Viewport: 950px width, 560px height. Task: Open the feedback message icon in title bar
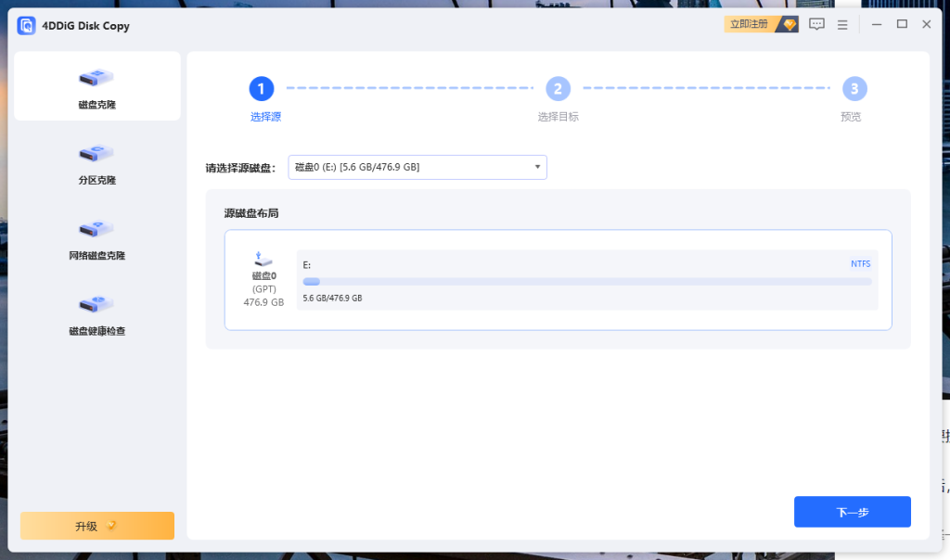(816, 25)
